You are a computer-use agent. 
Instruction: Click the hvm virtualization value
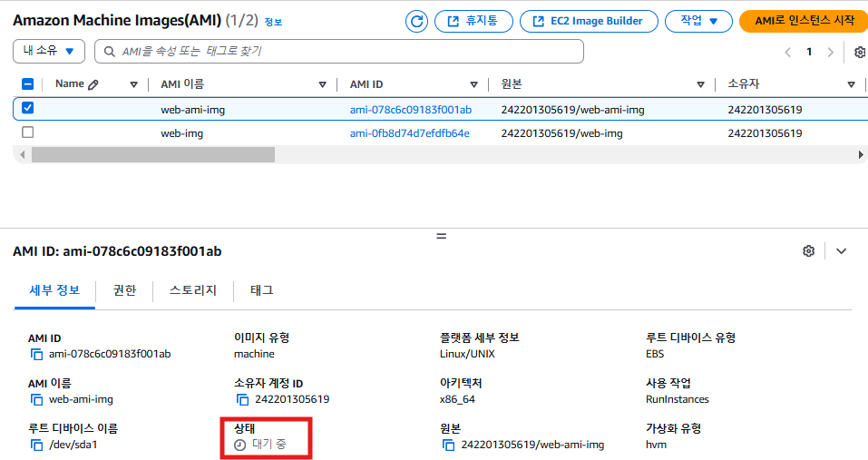[x=656, y=445]
